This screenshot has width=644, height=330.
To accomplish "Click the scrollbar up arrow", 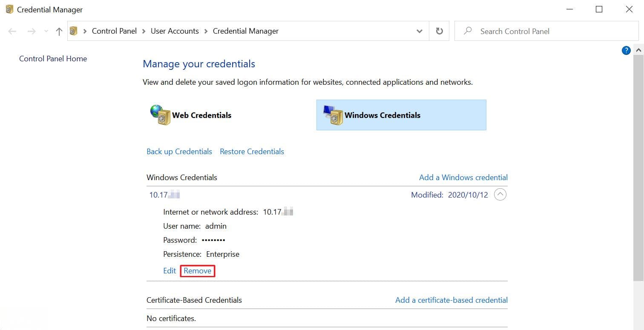I will coord(638,51).
